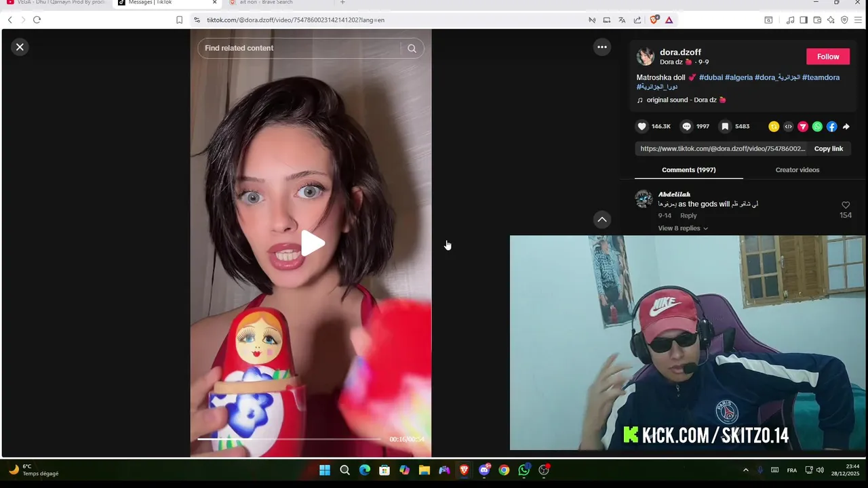Reply to Abdelilah's comment
Screen dimensions: 868x488
pos(688,216)
